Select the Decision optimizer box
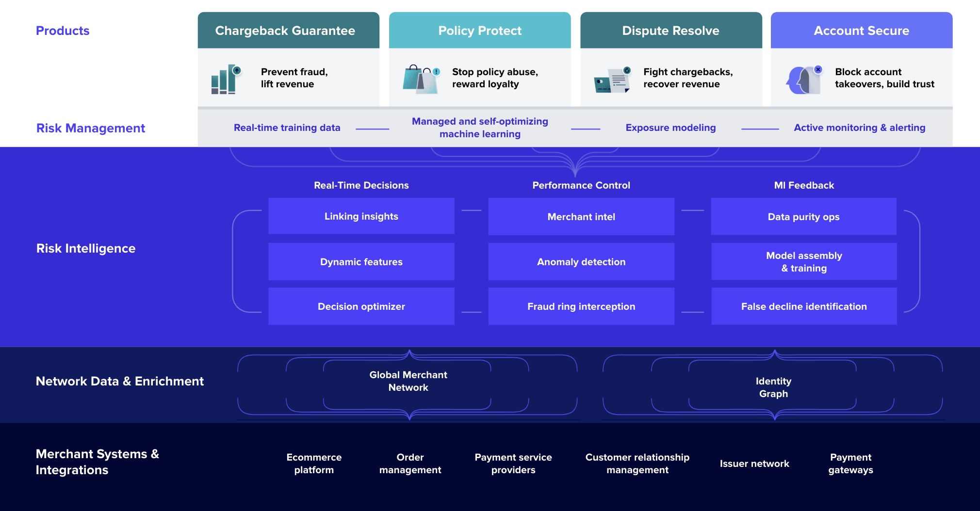The height and width of the screenshot is (511, 980). tap(361, 306)
